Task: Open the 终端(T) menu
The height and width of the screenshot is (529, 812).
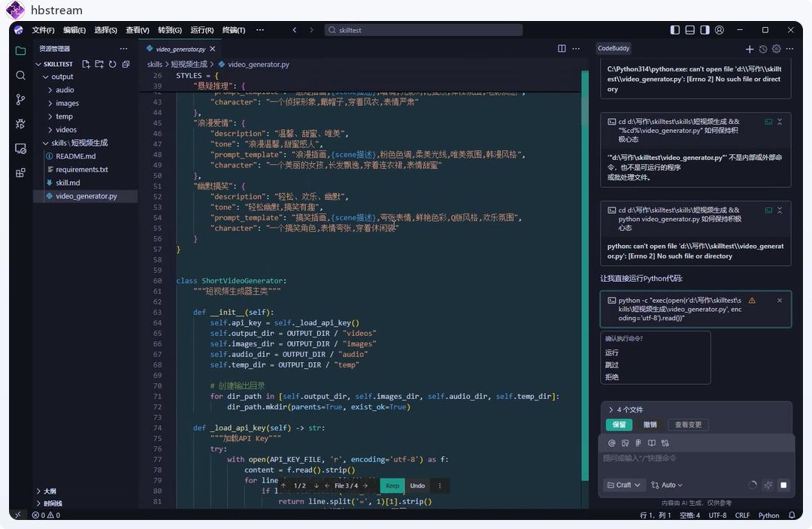Action: 234,30
